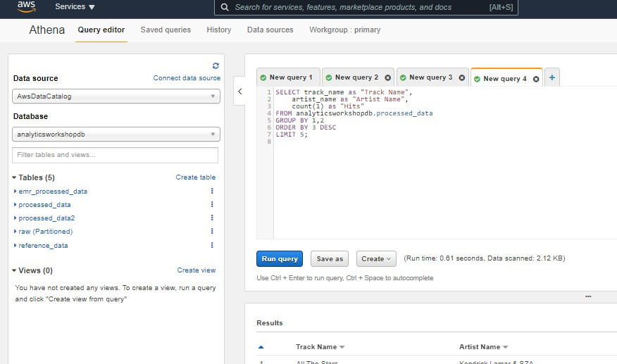
Task: Click Connect data source link
Action: pos(187,78)
